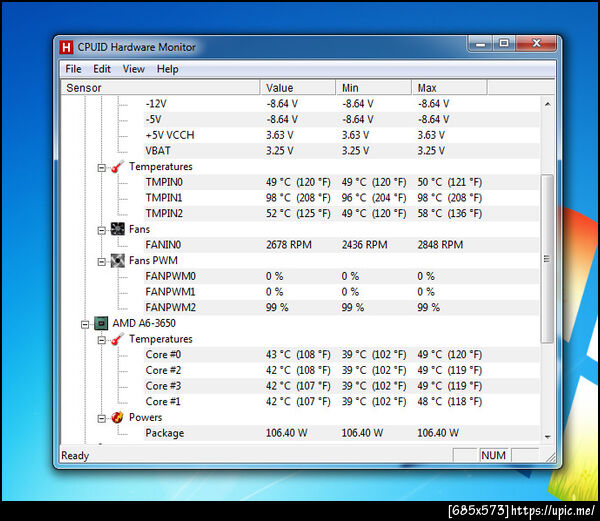Click the 98 °C TMPIN1 current value
600x521 pixels.
[x=298, y=198]
